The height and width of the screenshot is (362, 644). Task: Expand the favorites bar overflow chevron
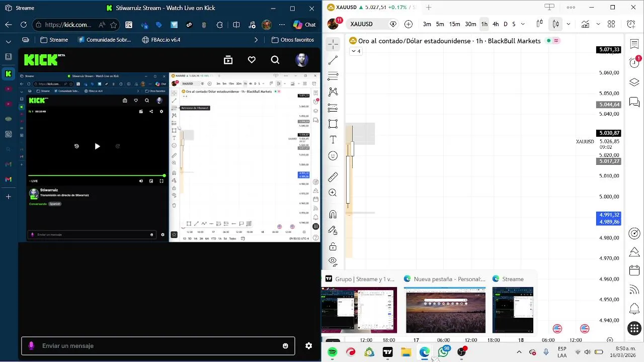[256, 40]
